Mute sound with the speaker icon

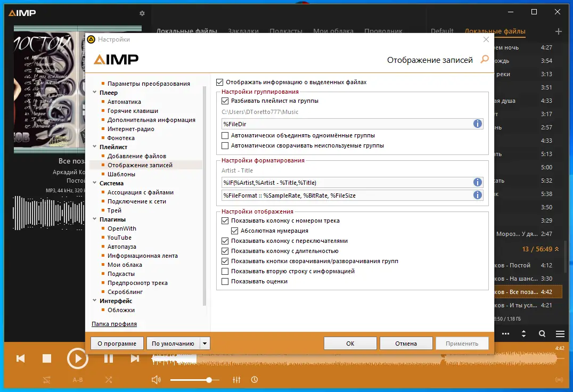[x=156, y=380]
